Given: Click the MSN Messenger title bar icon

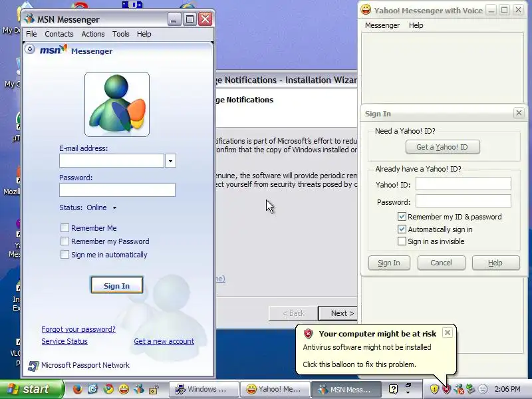Looking at the screenshot, I should tap(29, 19).
